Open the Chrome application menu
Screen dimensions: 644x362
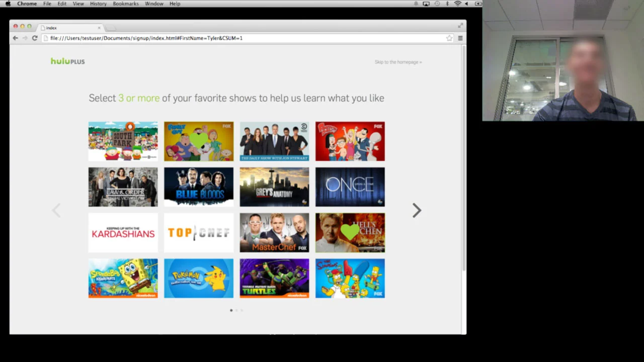click(27, 4)
